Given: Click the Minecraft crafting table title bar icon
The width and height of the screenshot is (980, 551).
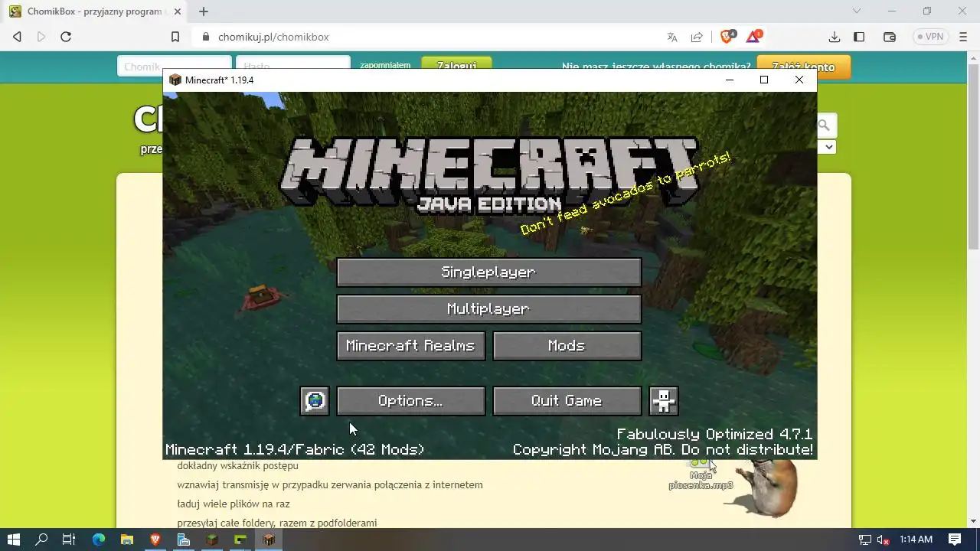Looking at the screenshot, I should [x=175, y=80].
